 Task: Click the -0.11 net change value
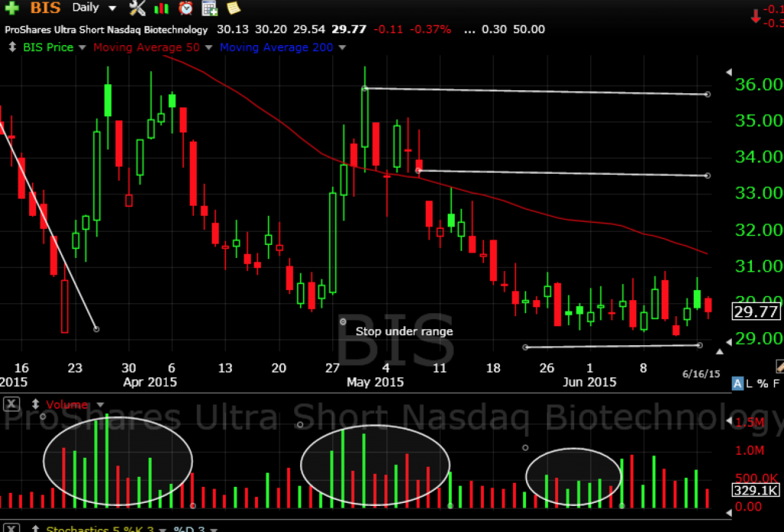[388, 29]
